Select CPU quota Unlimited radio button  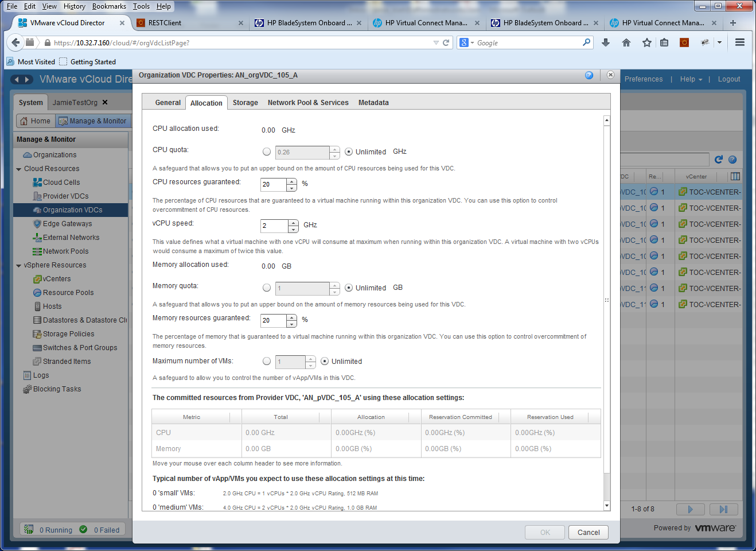pyautogui.click(x=349, y=152)
